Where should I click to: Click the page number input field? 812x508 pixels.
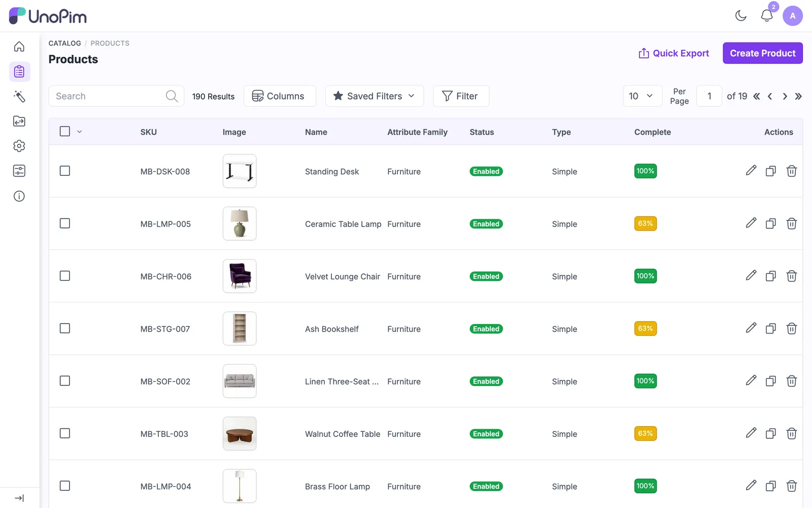(x=709, y=96)
